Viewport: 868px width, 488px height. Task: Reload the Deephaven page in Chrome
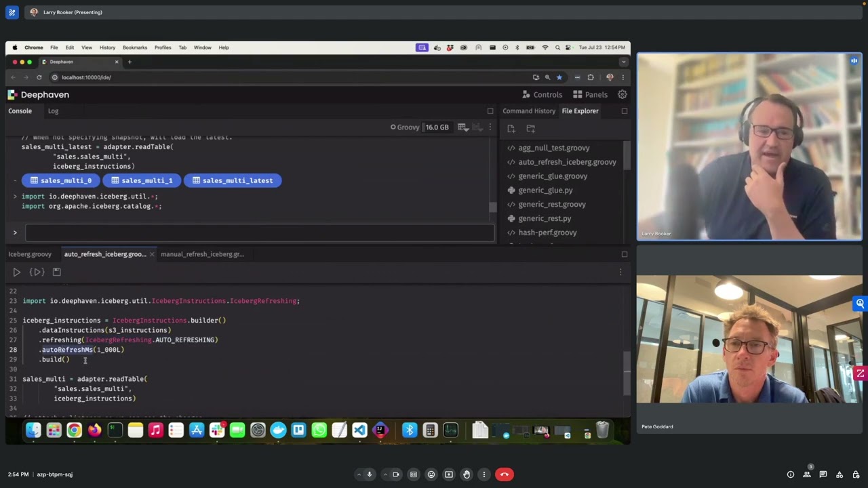(x=39, y=77)
